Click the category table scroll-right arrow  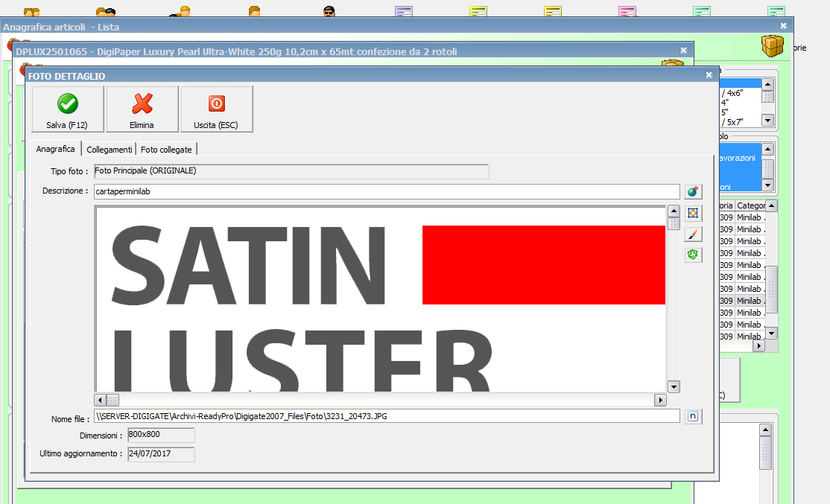tap(759, 346)
